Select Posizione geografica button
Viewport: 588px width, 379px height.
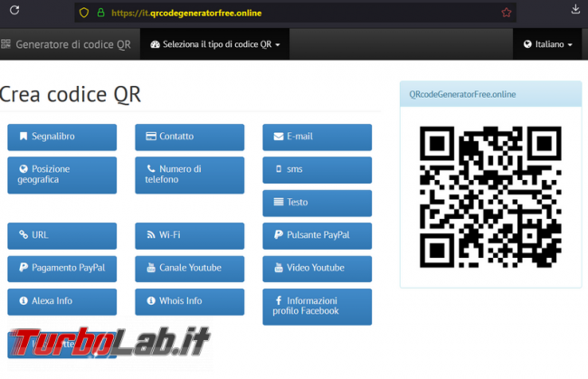point(62,175)
